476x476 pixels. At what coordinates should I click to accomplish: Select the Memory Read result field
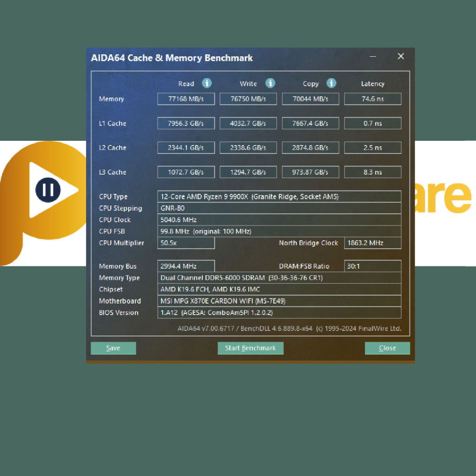point(186,99)
